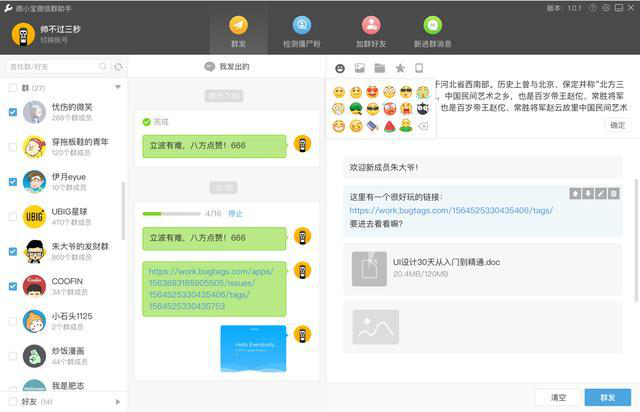Click the 停止 link to stop sending
This screenshot has height=412, width=640.
coord(235,213)
